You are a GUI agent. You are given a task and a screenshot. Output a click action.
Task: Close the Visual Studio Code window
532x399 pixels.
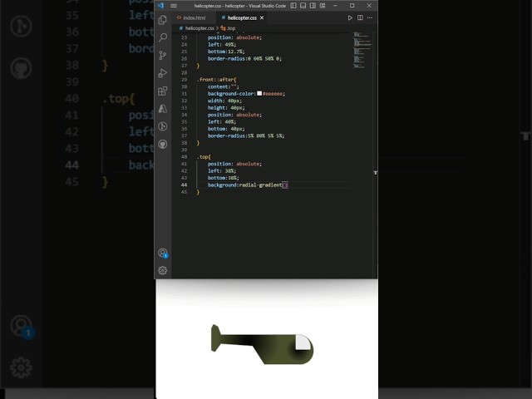(369, 6)
